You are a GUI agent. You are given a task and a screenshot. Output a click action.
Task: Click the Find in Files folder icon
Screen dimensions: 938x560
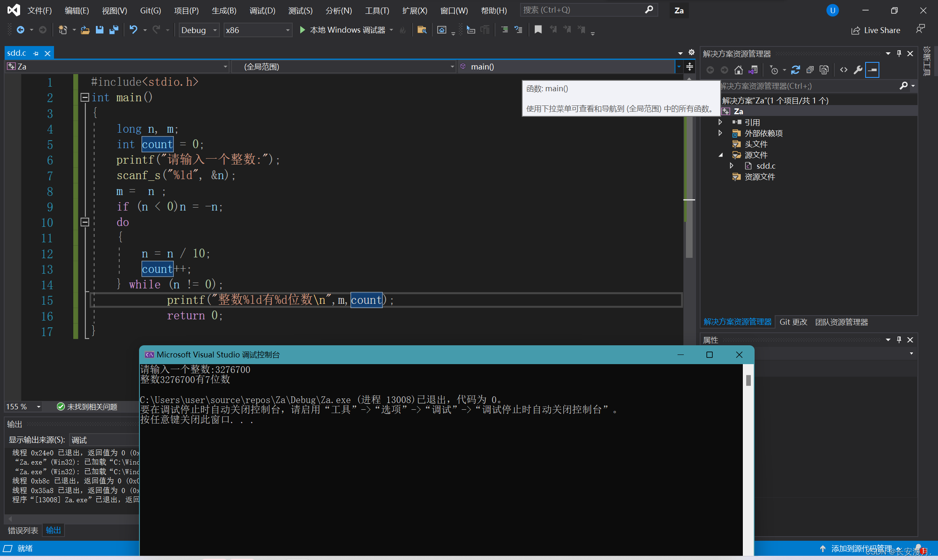(x=422, y=30)
